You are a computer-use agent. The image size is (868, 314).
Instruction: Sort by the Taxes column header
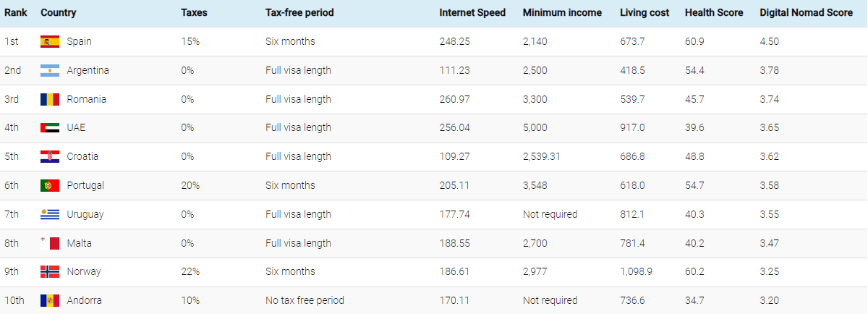193,13
